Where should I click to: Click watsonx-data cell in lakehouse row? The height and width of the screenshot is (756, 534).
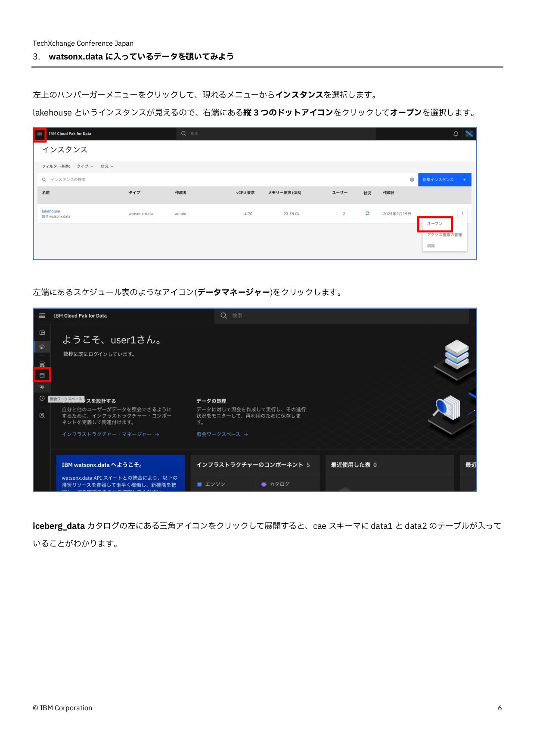pyautogui.click(x=141, y=214)
